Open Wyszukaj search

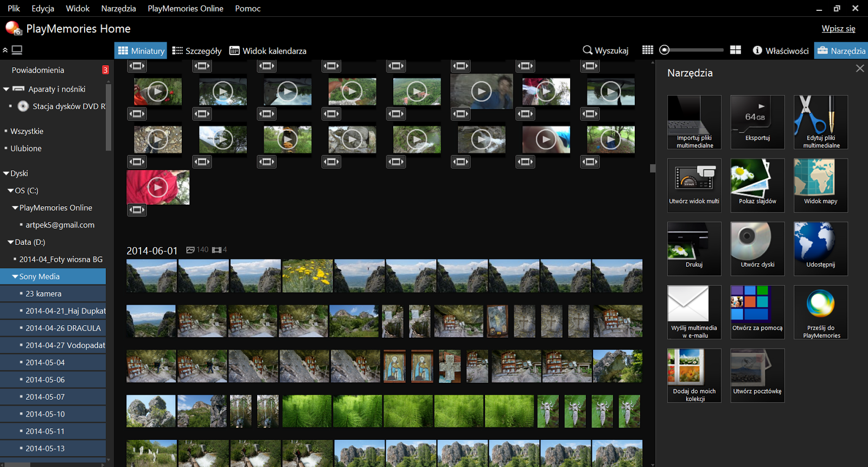tap(605, 51)
